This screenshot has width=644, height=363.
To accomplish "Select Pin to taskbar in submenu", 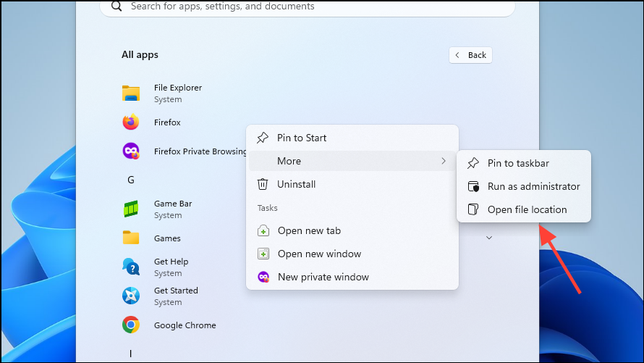I will 524,163.
